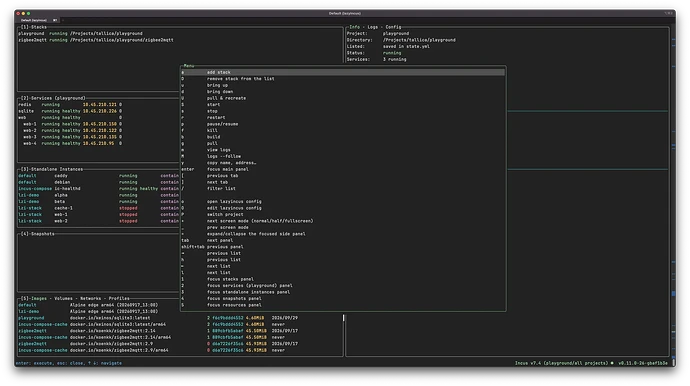690x386 pixels.
Task: Choose 'remove stack from the list' menu entry
Action: coord(343,79)
